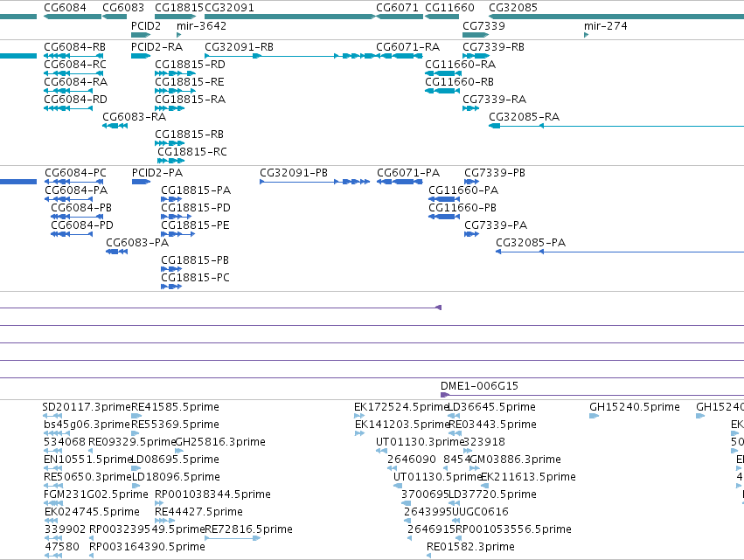The width and height of the screenshot is (744, 560).
Task: Select protein CG18815-PB
Action: pos(195,261)
